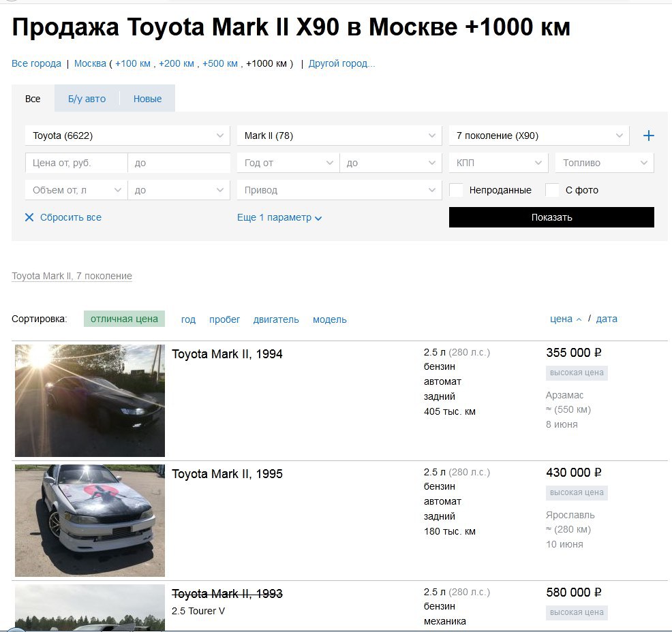672x632 pixels.
Task: Enable the С фото checkbox
Action: click(x=552, y=190)
